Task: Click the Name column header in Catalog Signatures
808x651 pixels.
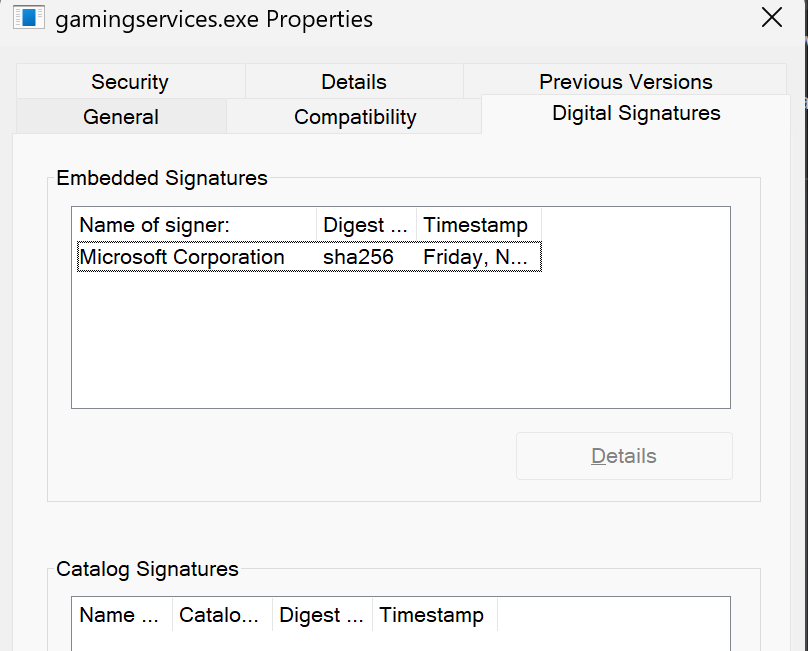Action: click(121, 615)
